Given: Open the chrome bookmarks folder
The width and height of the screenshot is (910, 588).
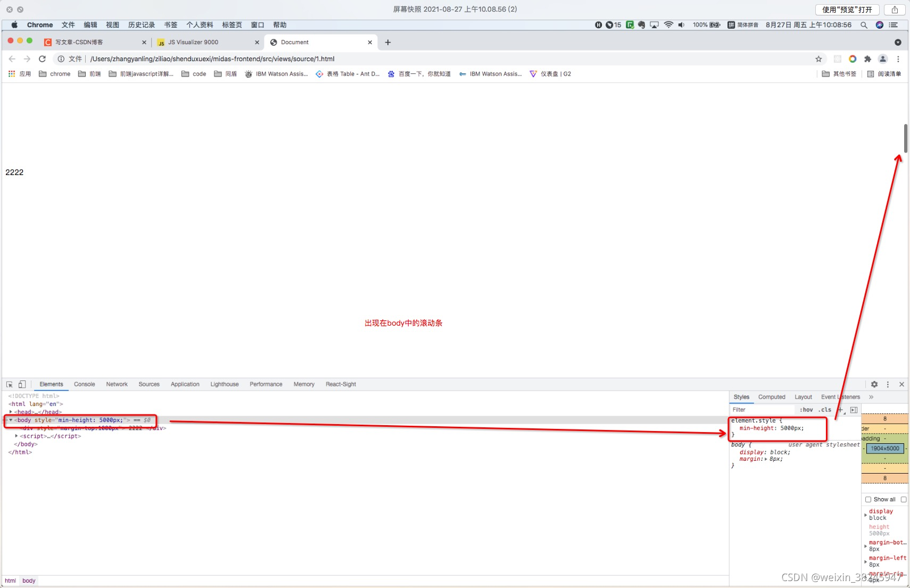Looking at the screenshot, I should tap(55, 74).
